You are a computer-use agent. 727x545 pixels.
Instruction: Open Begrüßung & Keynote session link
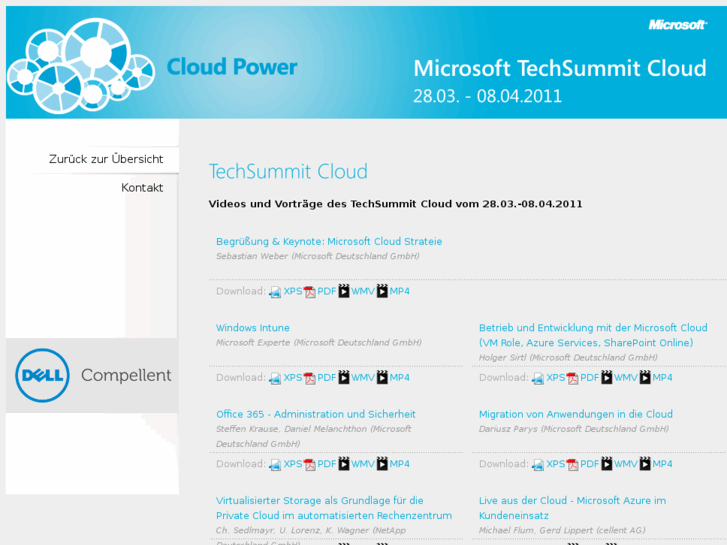pos(329,241)
